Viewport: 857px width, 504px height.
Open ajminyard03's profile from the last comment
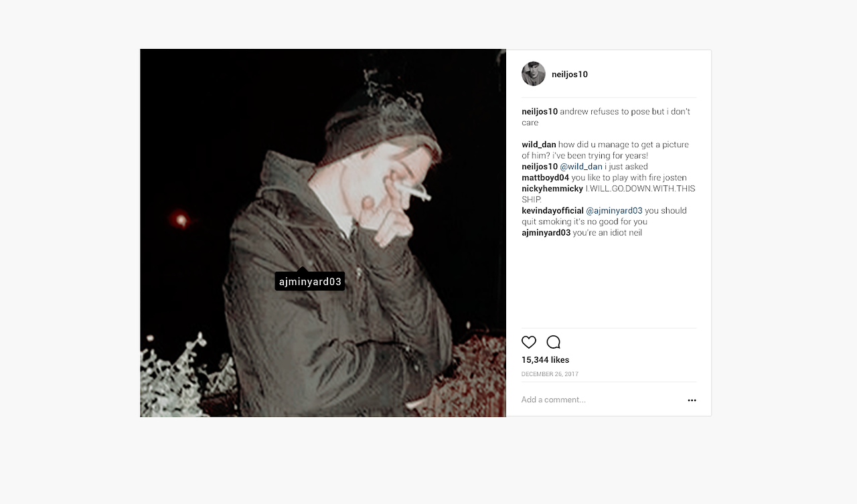(x=546, y=233)
